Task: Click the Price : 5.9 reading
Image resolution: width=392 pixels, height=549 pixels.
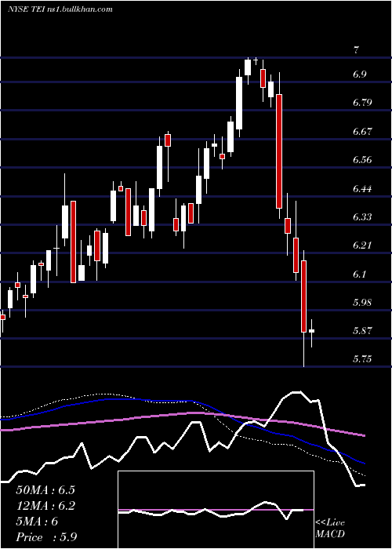Action: pos(46,537)
